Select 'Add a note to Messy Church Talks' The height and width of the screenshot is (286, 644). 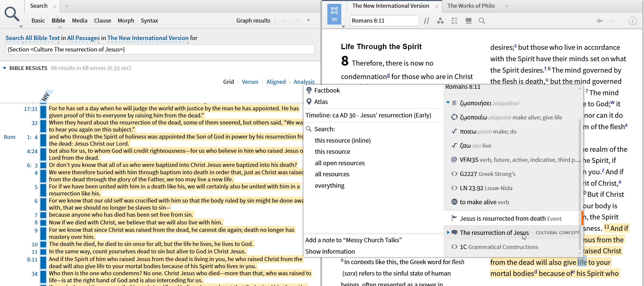click(354, 240)
